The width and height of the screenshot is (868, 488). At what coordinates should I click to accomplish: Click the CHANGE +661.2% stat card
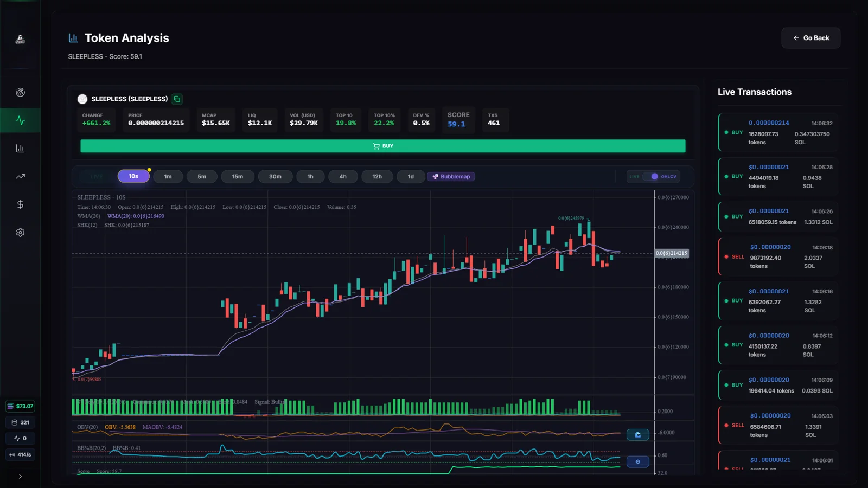coord(96,120)
